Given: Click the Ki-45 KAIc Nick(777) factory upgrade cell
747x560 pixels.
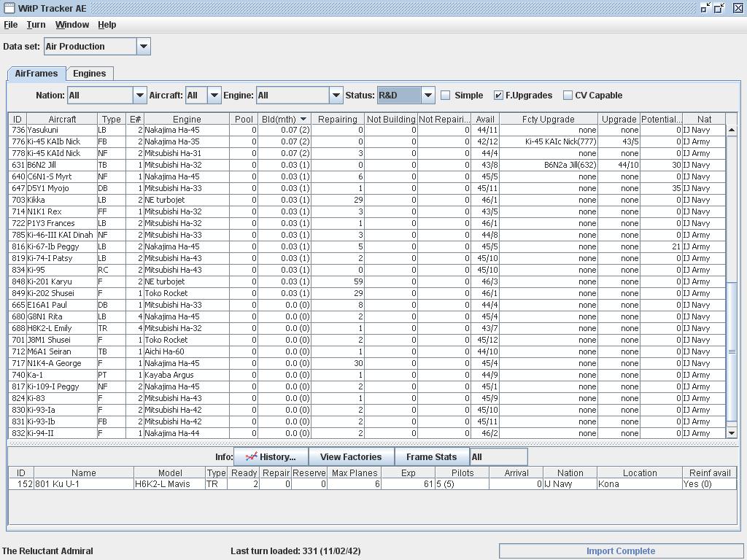Looking at the screenshot, I should pyautogui.click(x=549, y=141).
